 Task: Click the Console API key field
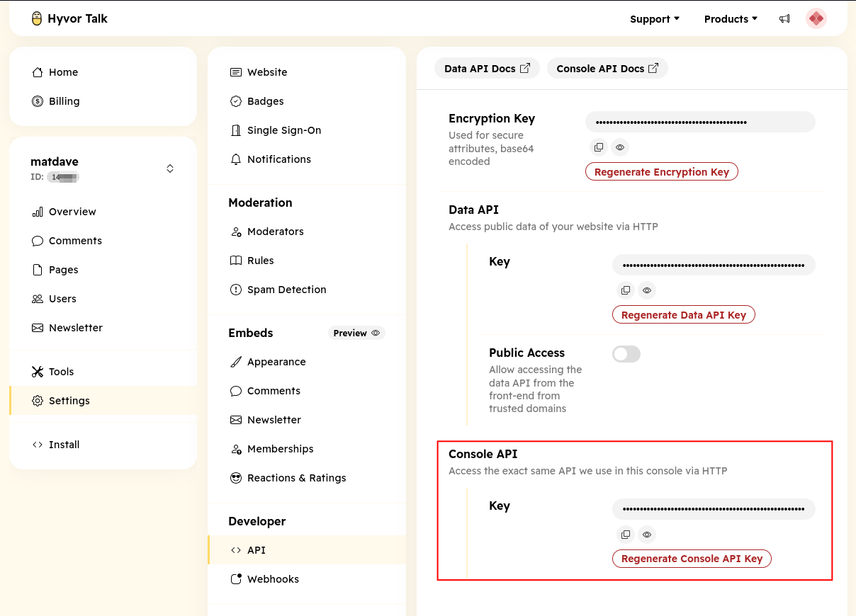click(713, 509)
